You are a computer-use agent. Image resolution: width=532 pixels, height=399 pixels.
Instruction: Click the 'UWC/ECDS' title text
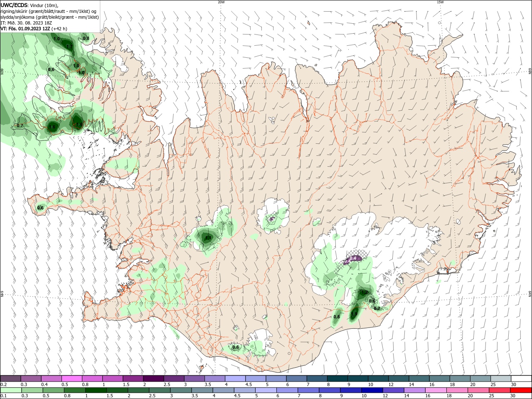click(14, 5)
